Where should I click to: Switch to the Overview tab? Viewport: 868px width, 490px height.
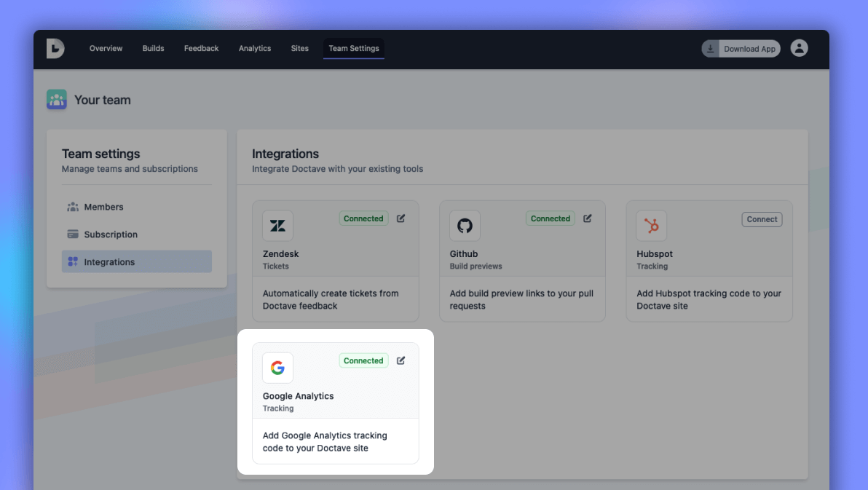coord(106,49)
